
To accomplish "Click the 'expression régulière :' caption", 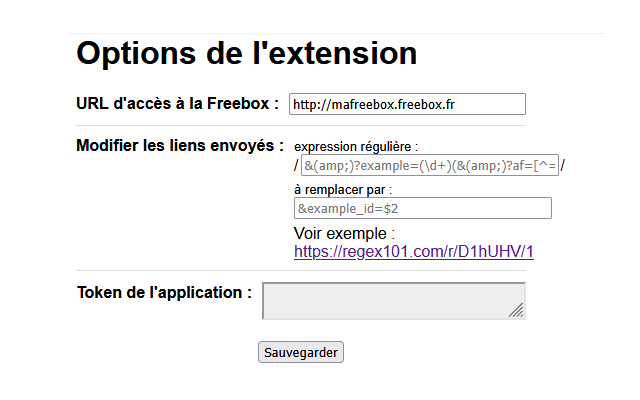I will (356, 147).
